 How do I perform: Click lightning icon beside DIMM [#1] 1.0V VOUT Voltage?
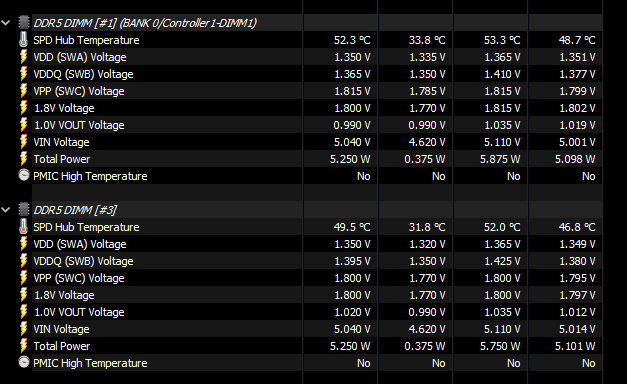click(24, 125)
